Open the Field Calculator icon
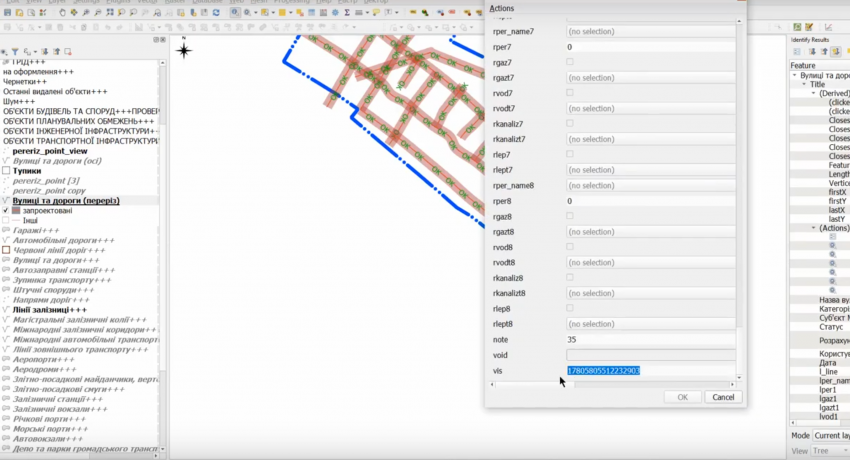Image resolution: width=850 pixels, height=460 pixels. pos(323,12)
